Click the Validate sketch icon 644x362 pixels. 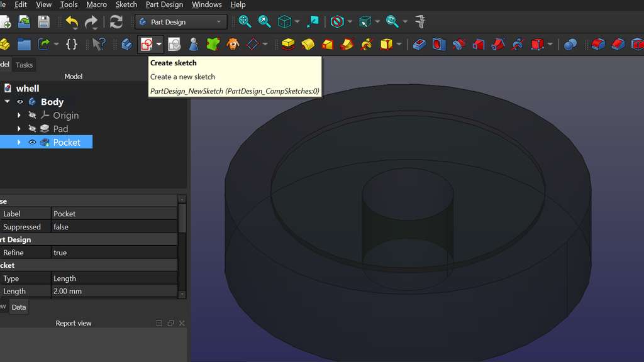pos(174,44)
